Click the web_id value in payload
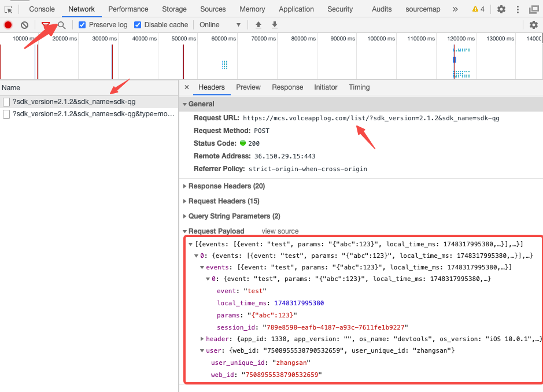Viewport: 543px width, 392px height. pos(282,375)
